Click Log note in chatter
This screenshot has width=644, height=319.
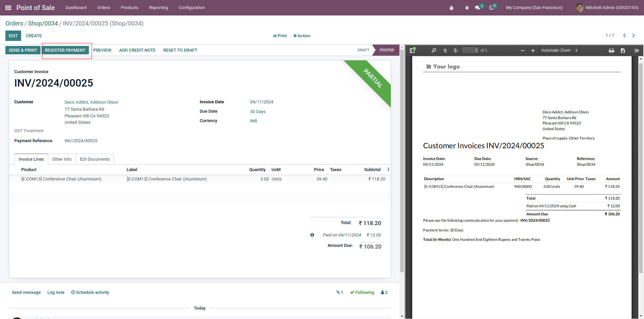pyautogui.click(x=56, y=293)
